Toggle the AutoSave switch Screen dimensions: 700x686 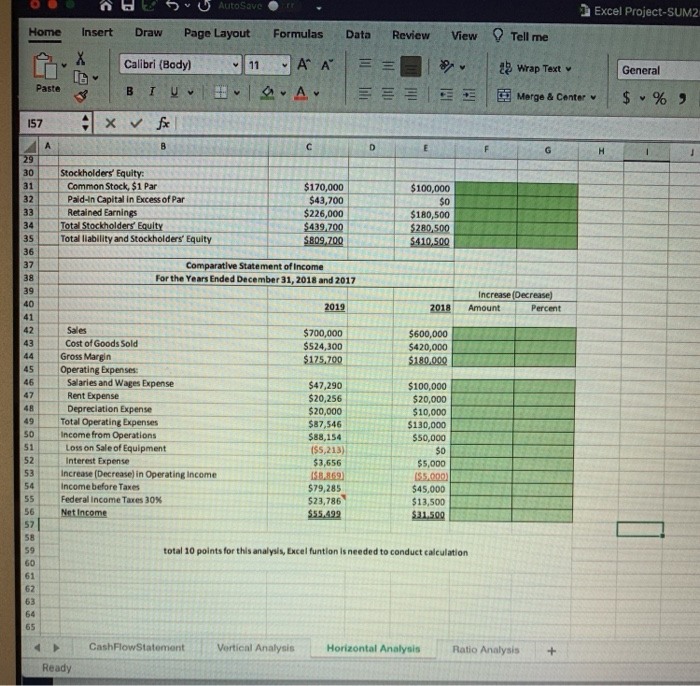pos(279,6)
